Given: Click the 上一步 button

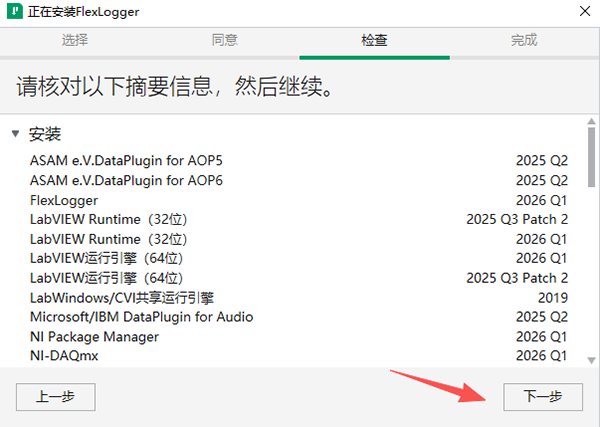Looking at the screenshot, I should point(56,397).
